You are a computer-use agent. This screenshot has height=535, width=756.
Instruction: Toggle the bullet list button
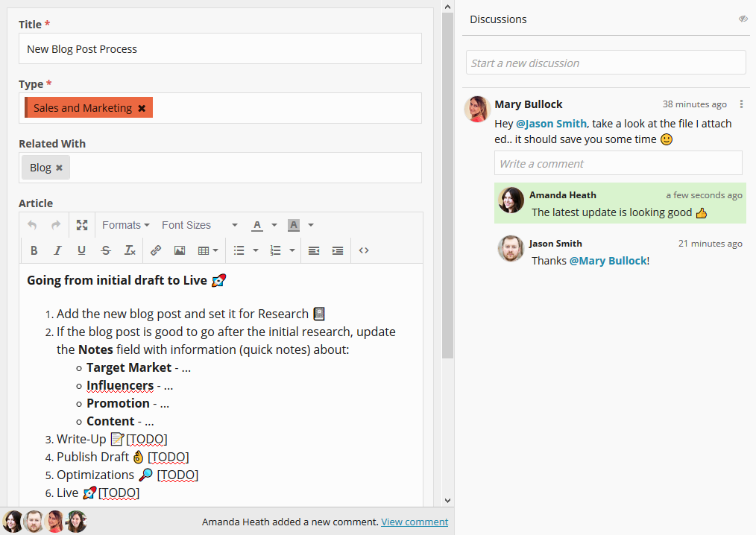239,250
